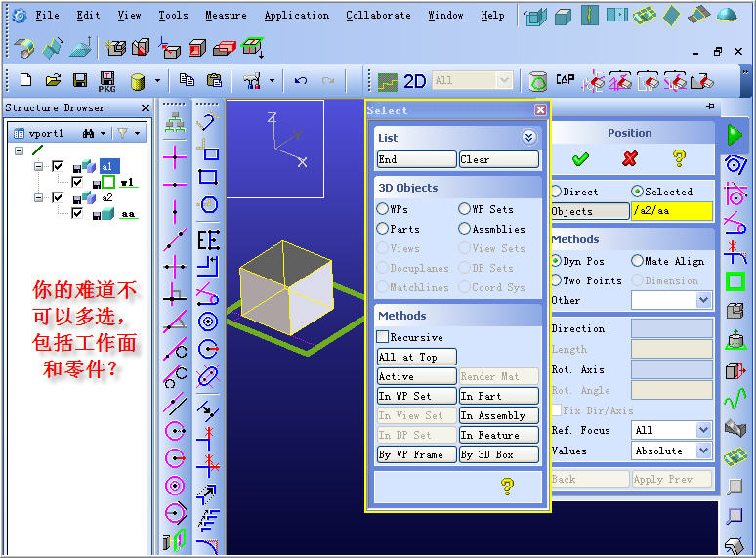This screenshot has width=756, height=558.
Task: Open the Application menu
Action: [x=297, y=16]
